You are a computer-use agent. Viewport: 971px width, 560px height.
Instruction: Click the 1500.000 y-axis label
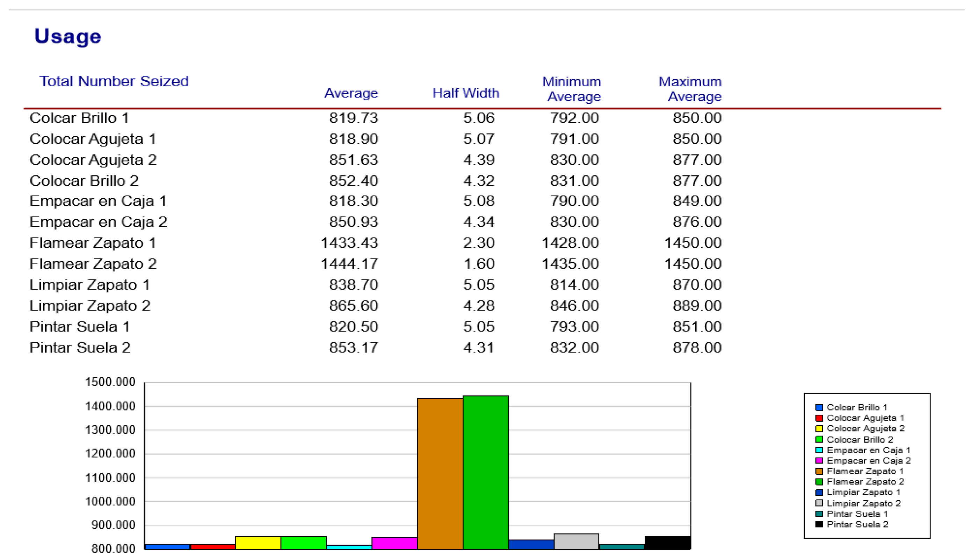coord(110,382)
